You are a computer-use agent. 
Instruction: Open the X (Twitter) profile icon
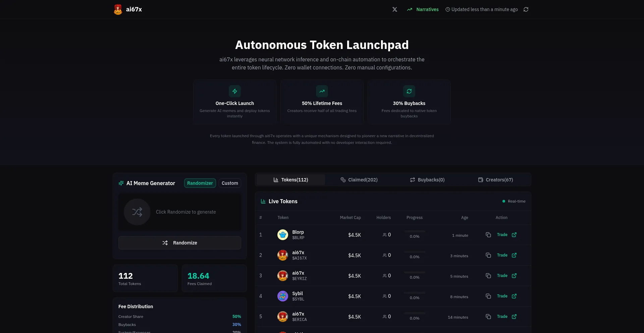tap(395, 9)
